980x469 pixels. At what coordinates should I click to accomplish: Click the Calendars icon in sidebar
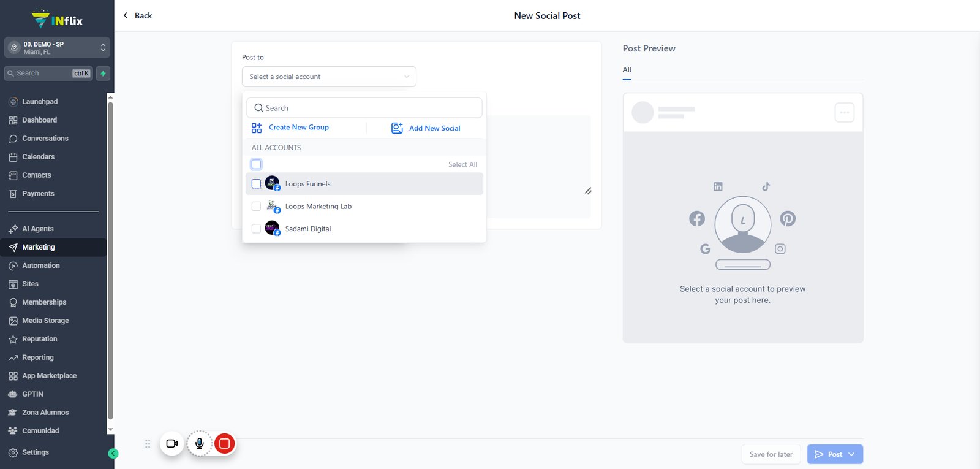pyautogui.click(x=13, y=157)
